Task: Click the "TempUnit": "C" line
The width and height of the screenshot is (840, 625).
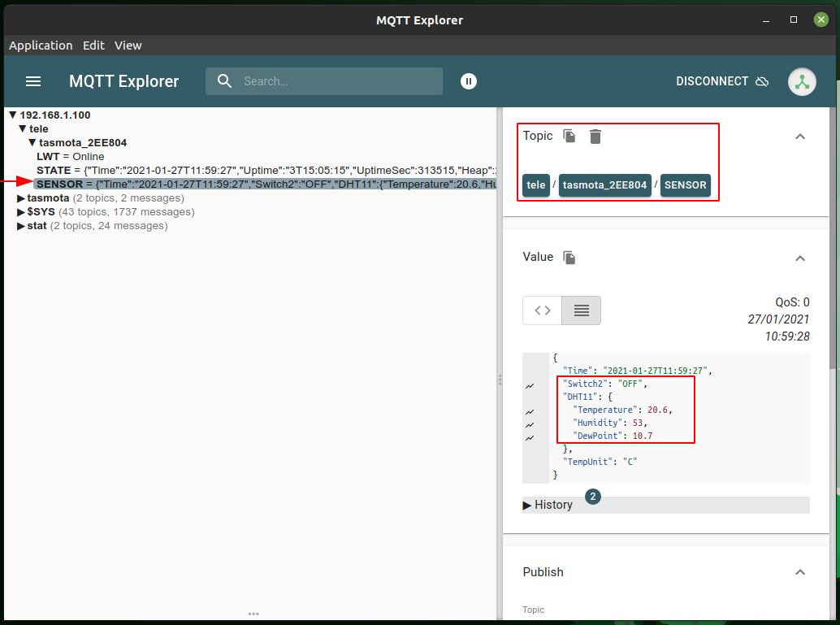Action: coord(600,462)
